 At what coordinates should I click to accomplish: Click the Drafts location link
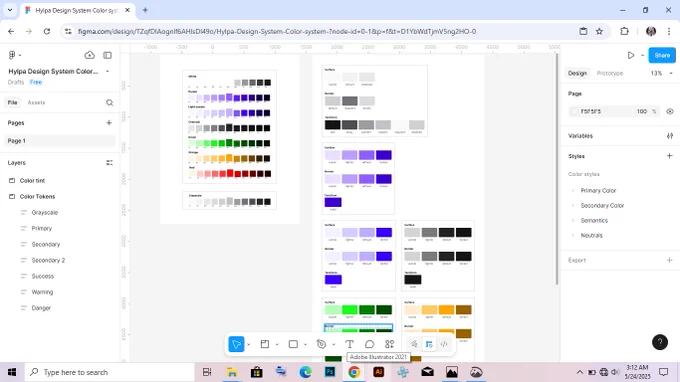point(16,82)
